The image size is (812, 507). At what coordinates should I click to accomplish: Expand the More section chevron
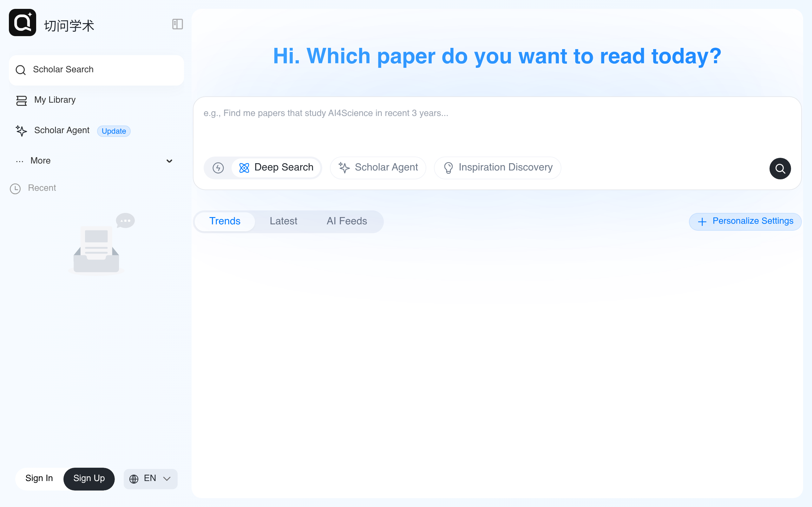[169, 161]
